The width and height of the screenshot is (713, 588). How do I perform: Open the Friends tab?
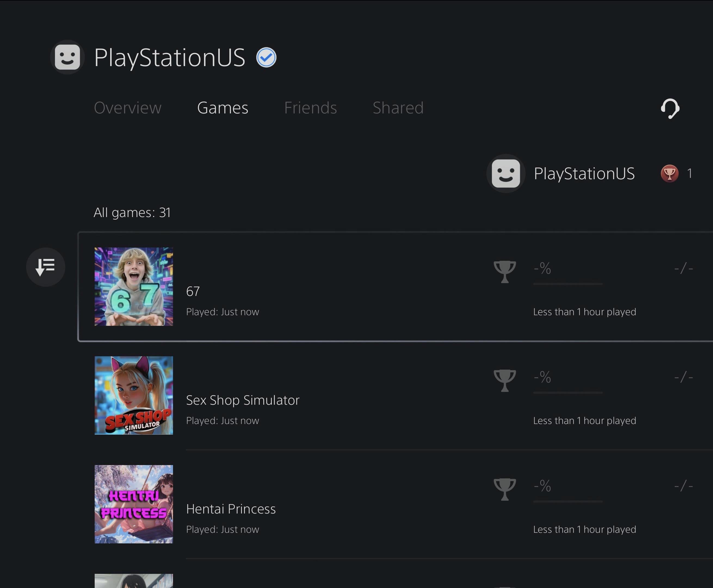pyautogui.click(x=310, y=108)
